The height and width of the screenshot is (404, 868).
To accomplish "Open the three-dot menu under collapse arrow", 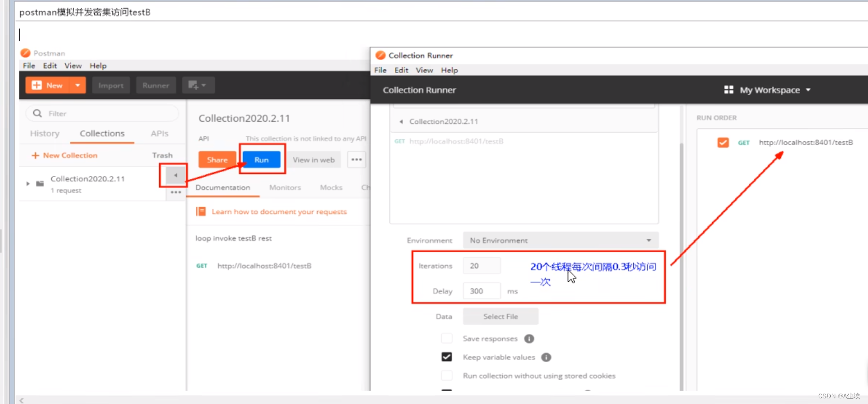I will click(x=176, y=192).
